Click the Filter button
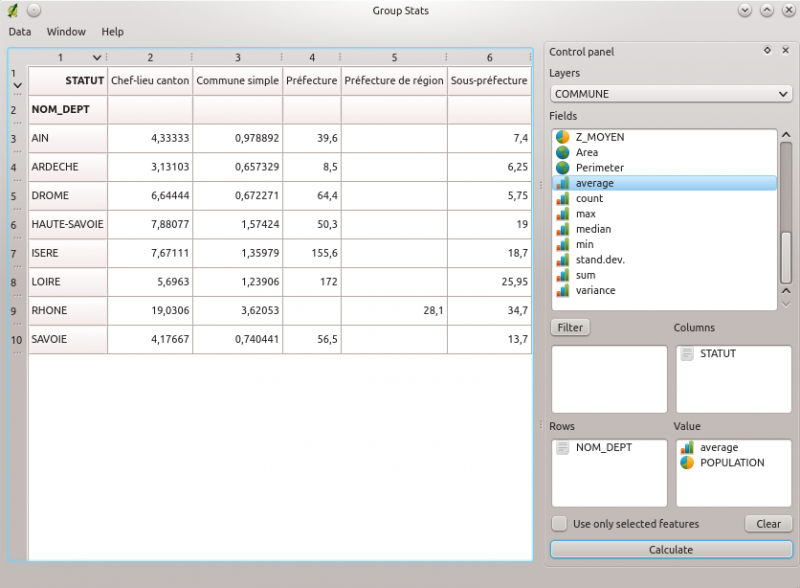This screenshot has width=800, height=588. (570, 327)
